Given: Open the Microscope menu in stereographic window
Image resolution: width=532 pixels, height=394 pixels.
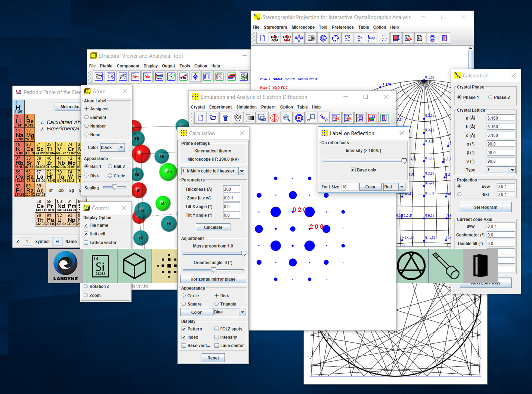Looking at the screenshot, I should coord(303,27).
